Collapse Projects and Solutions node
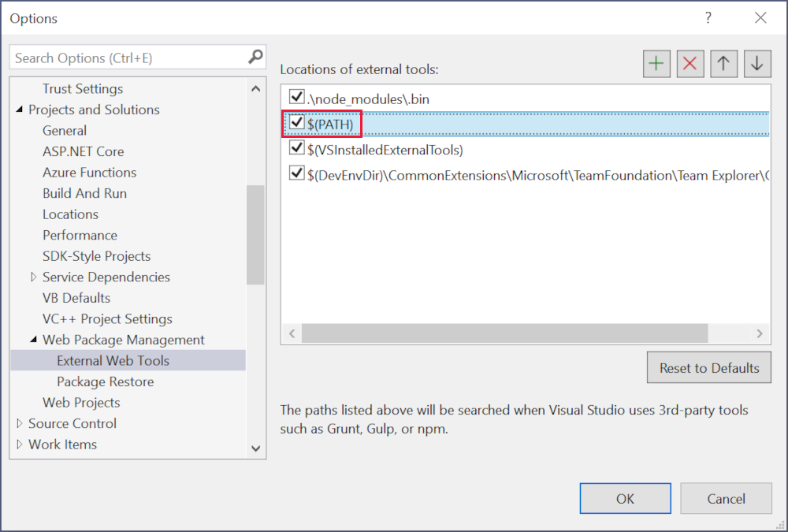Image resolution: width=788 pixels, height=532 pixels. coord(20,109)
